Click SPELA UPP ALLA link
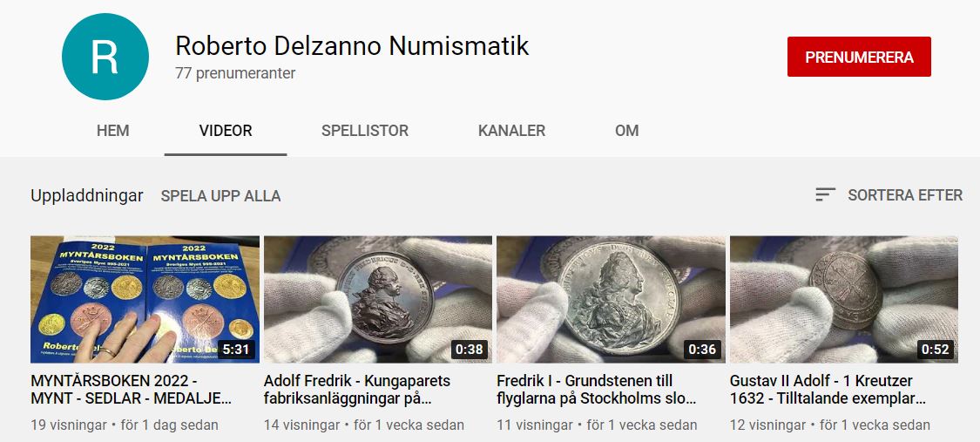980x442 pixels. click(220, 195)
